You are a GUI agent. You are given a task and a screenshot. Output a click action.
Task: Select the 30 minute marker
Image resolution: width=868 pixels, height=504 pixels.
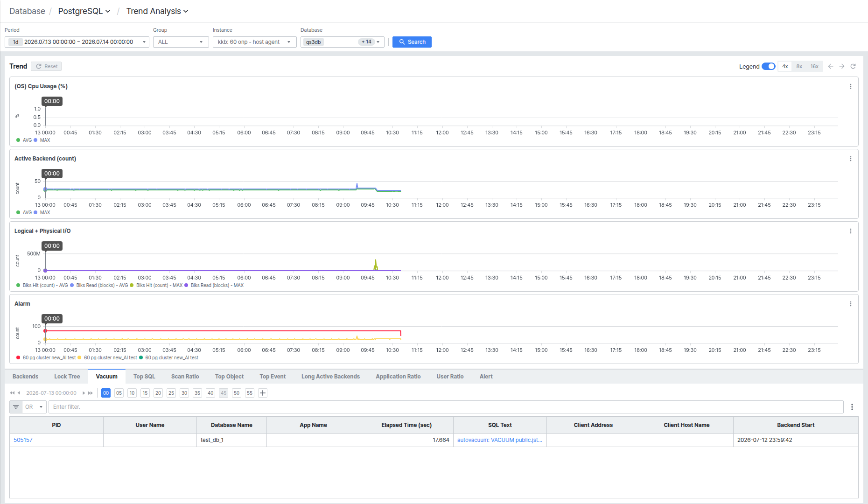pos(184,393)
